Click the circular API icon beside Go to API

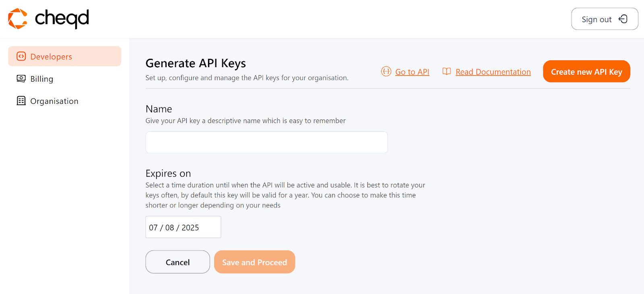click(386, 72)
